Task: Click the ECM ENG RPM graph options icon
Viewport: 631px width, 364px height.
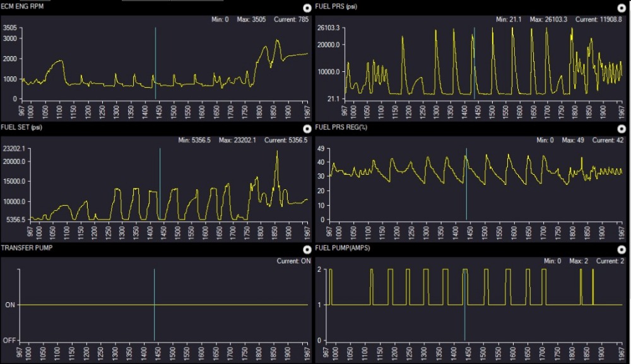Action: (307, 8)
